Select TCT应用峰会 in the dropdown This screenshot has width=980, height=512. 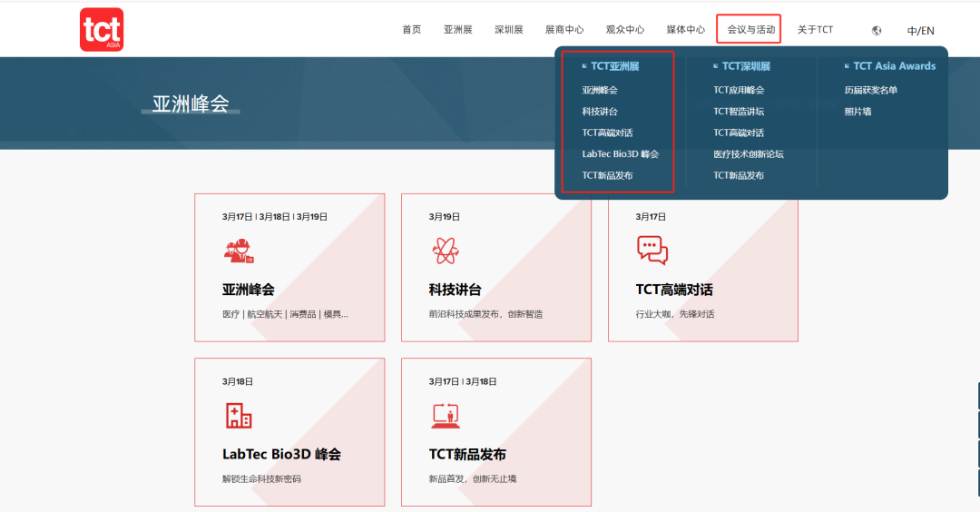pos(739,90)
